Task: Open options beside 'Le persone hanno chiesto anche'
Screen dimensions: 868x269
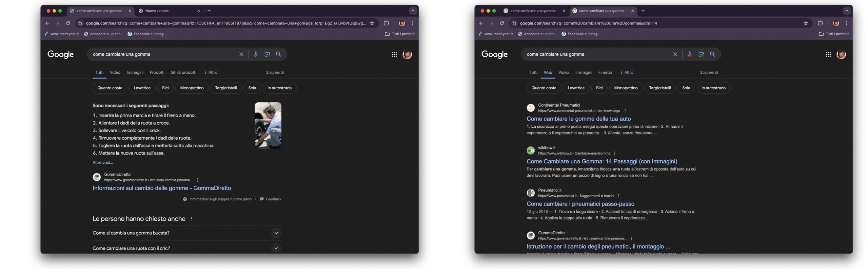Action: click(192, 219)
